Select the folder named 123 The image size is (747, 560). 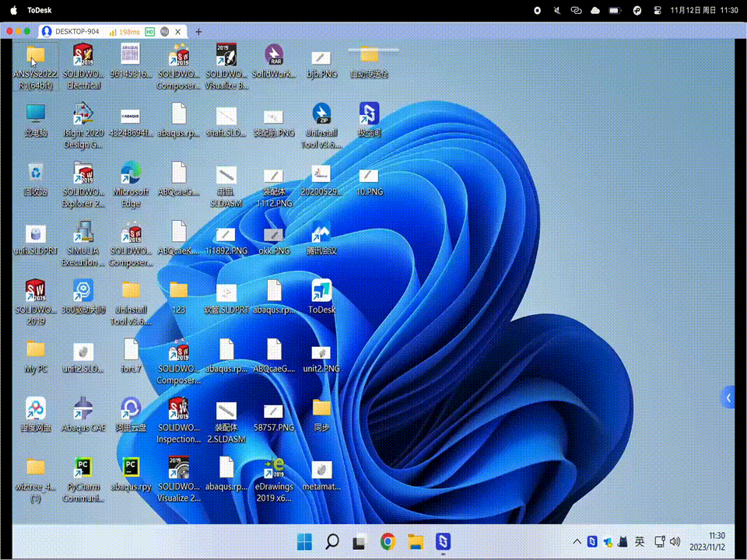179,296
